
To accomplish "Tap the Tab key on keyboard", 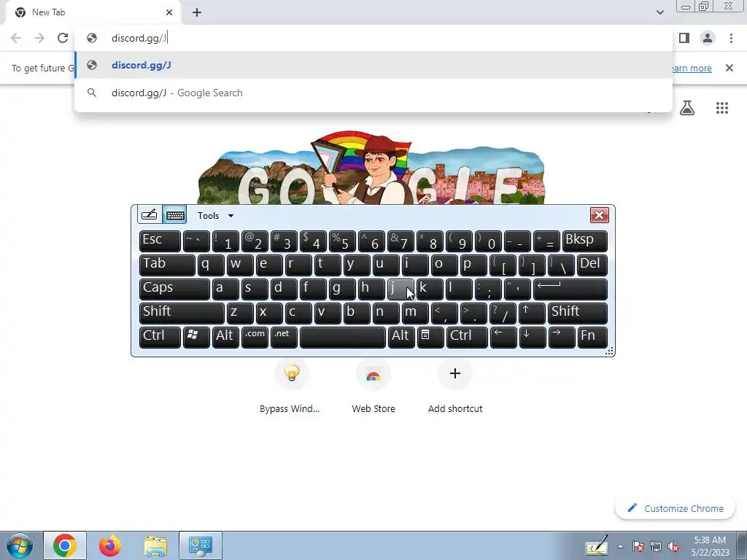I will (167, 265).
